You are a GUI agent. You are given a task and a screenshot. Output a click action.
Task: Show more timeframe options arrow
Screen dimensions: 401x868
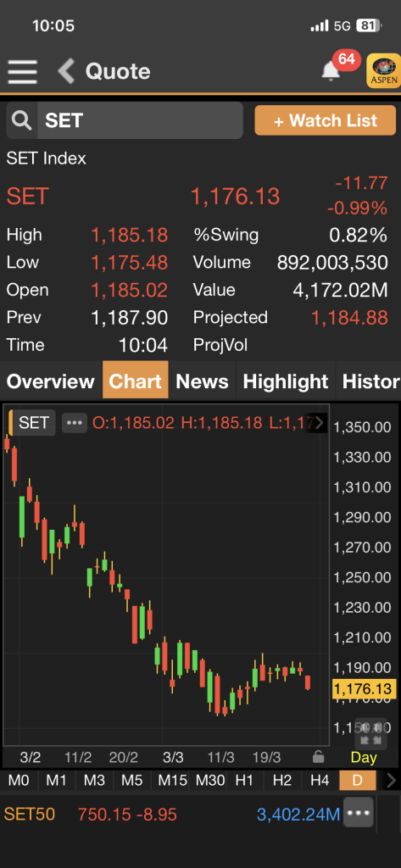(x=391, y=781)
